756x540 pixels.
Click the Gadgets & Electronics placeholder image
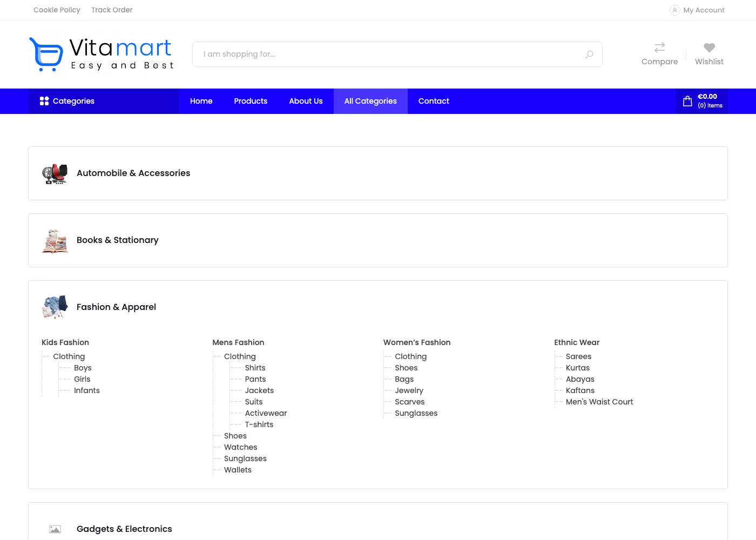55,529
